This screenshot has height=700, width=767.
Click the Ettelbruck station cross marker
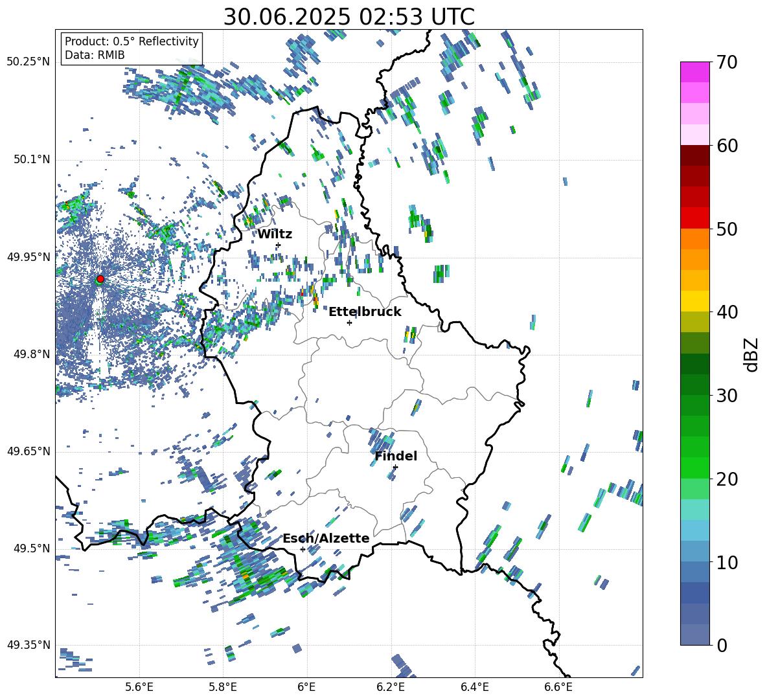coord(349,322)
